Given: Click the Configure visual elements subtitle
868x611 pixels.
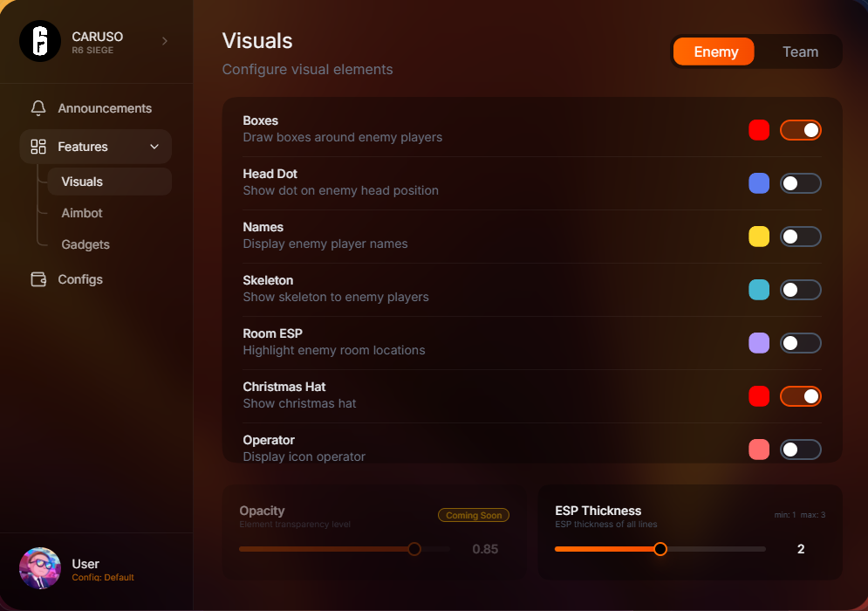Looking at the screenshot, I should [307, 69].
